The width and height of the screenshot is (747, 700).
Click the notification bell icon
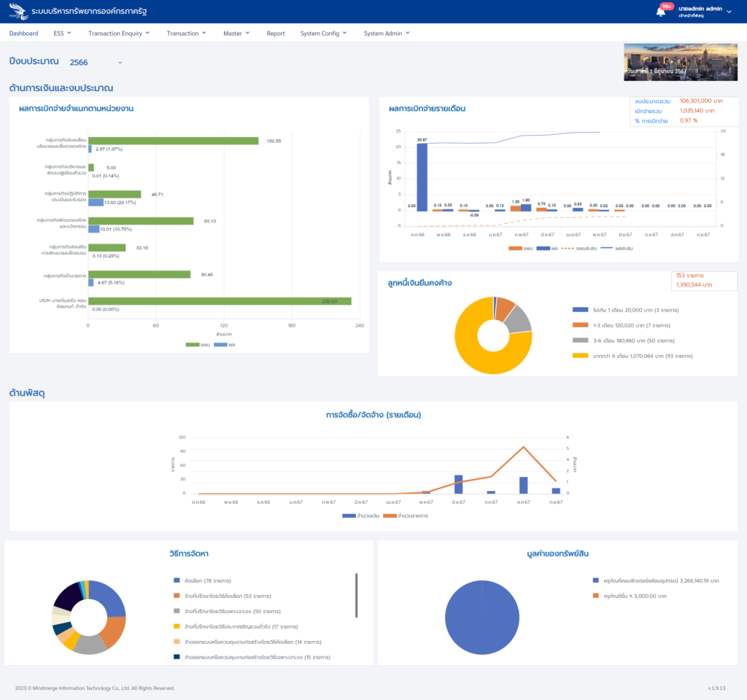[661, 12]
